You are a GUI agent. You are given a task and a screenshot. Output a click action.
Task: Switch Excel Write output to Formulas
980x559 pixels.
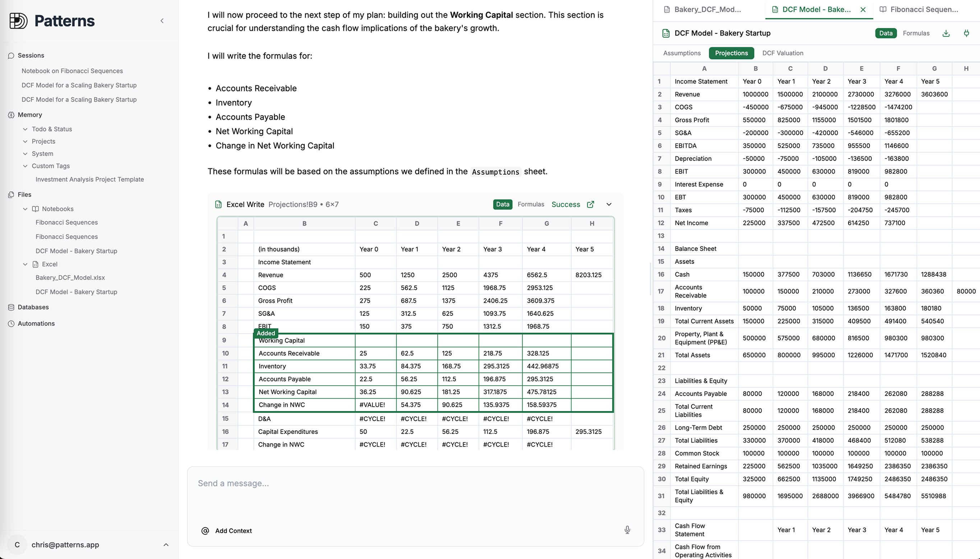[531, 204]
